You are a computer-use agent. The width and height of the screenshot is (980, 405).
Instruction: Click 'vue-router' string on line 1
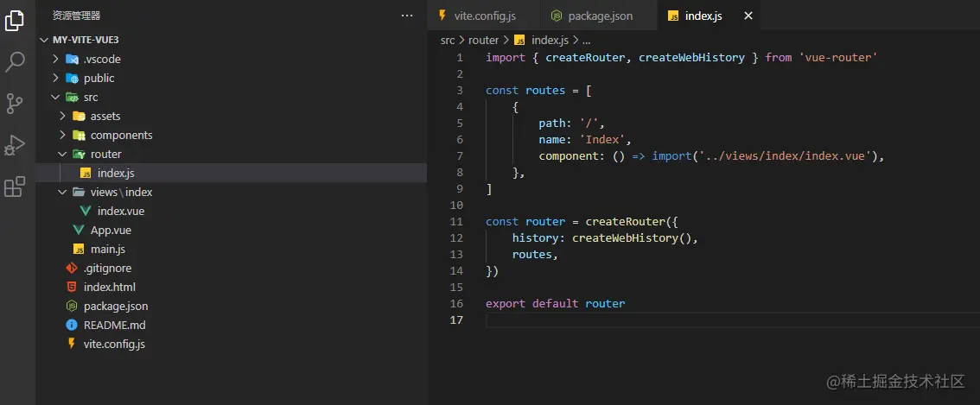point(839,58)
